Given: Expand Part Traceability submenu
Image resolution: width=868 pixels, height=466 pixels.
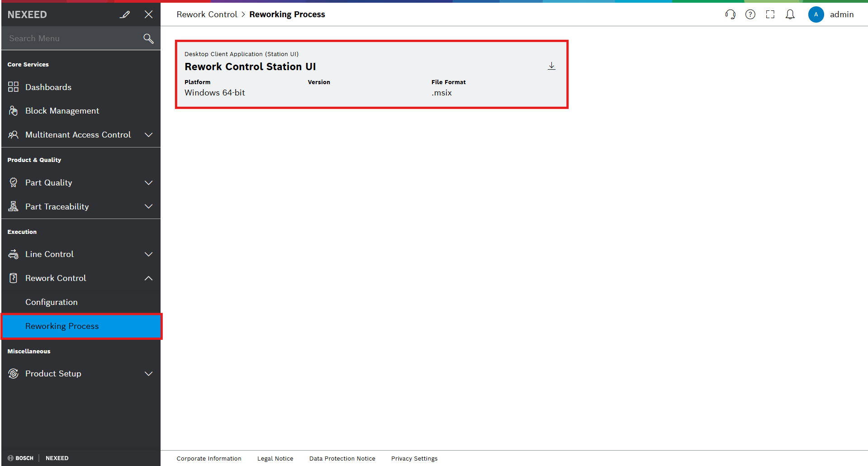Looking at the screenshot, I should (x=148, y=207).
